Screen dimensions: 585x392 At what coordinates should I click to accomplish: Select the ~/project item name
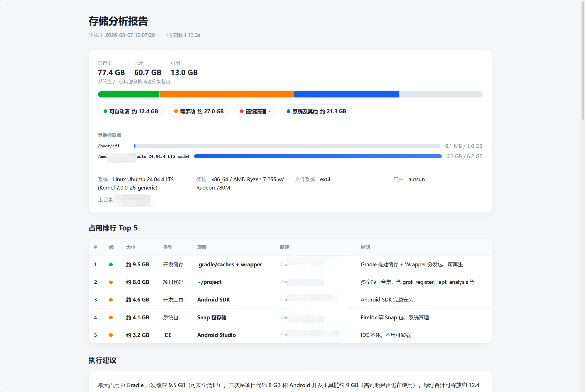(x=209, y=282)
